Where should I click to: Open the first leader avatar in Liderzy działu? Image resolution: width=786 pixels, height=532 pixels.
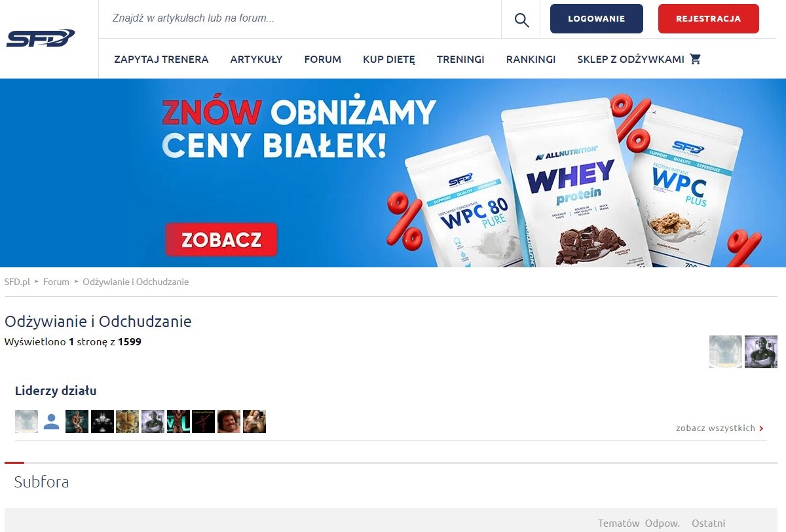click(x=26, y=421)
